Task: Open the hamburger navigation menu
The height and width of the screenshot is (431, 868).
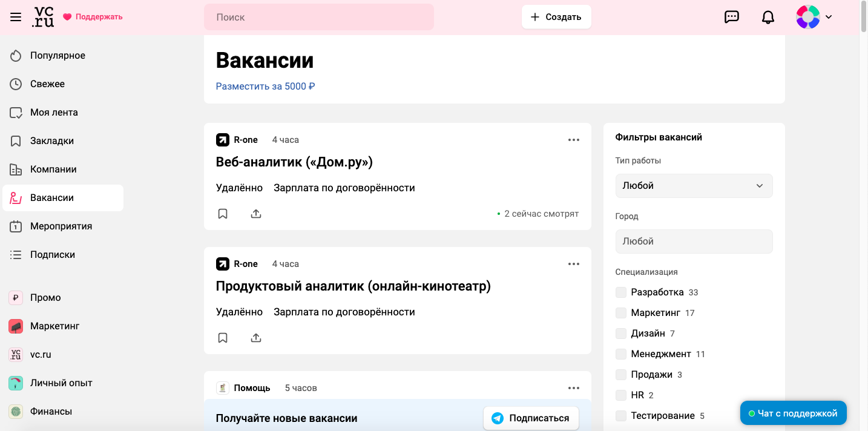Action: point(16,16)
